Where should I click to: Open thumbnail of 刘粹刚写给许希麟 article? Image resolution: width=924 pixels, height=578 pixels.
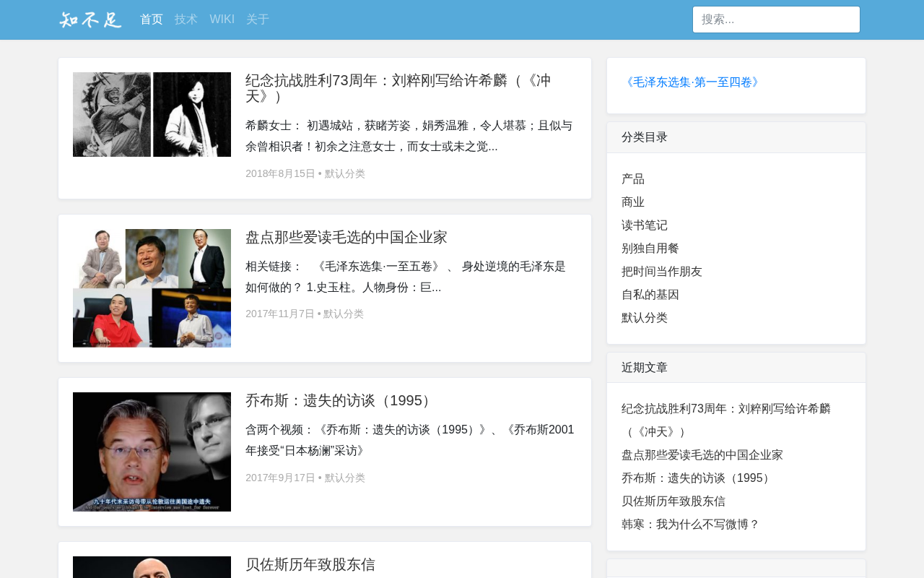pos(152,114)
